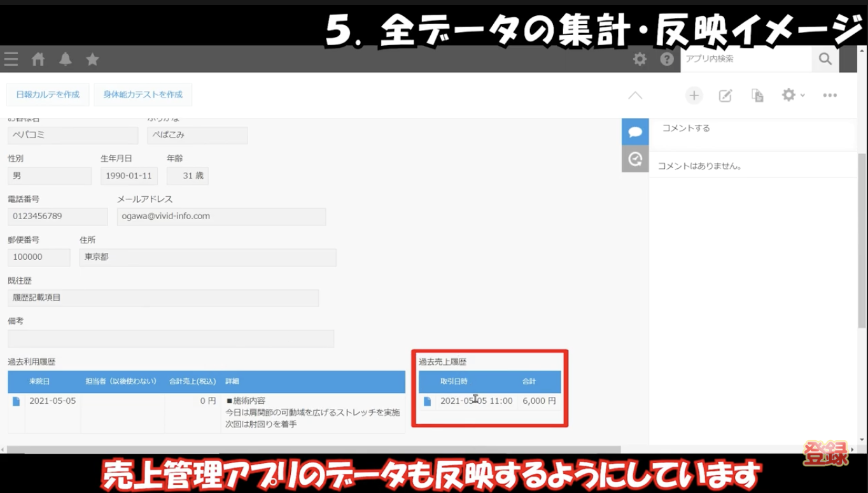Click the アプリ内検索 search field
The image size is (868, 493).
[x=746, y=59]
